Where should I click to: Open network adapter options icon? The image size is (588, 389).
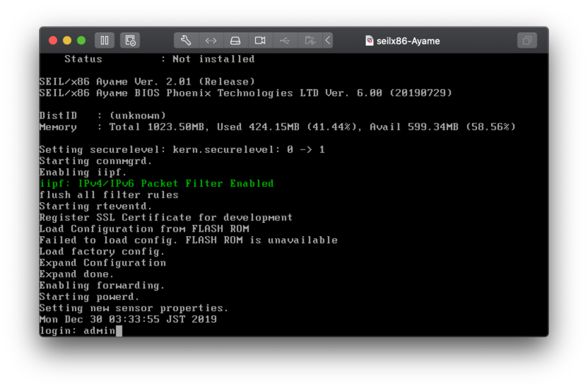pyautogui.click(x=211, y=40)
